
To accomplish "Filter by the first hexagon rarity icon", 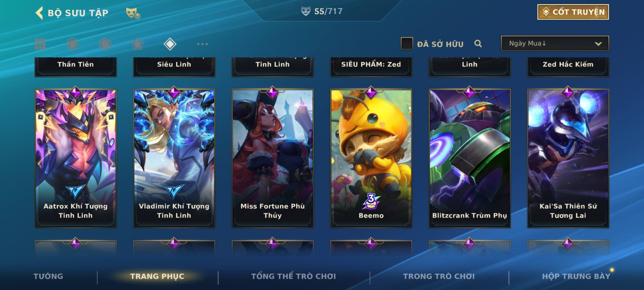I will 73,44.
